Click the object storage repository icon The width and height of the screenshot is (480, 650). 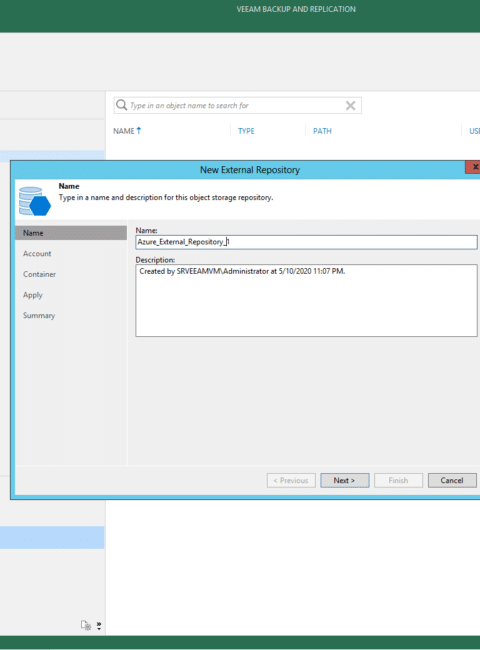(x=35, y=201)
